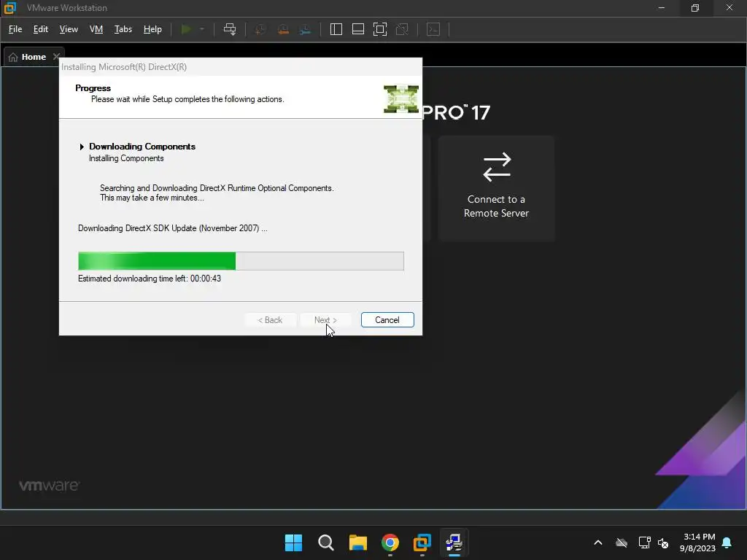Click 'Downloading DirectX SDK Update' status text
Screen dimensions: 747x560
172,228
